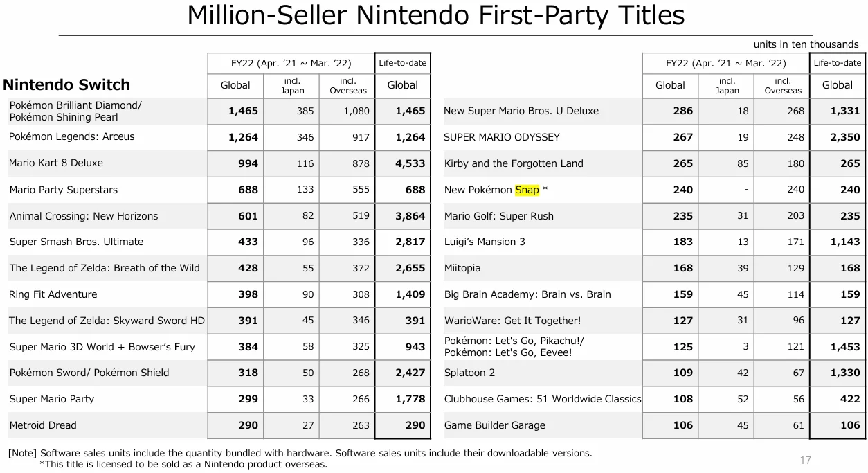Click the Splatoon 2 row title
This screenshot has width=868, height=473.
pos(469,373)
